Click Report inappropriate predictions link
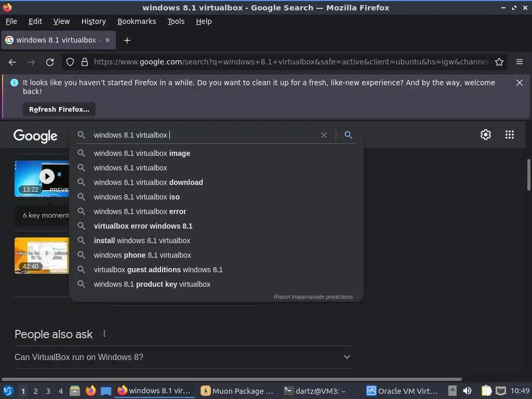The width and height of the screenshot is (532, 399). click(x=313, y=297)
